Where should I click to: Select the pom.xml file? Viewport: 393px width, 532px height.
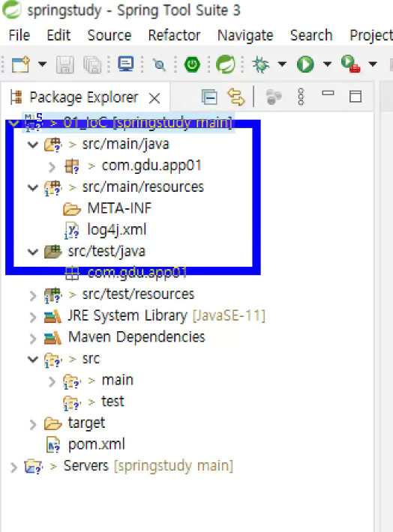point(97,444)
